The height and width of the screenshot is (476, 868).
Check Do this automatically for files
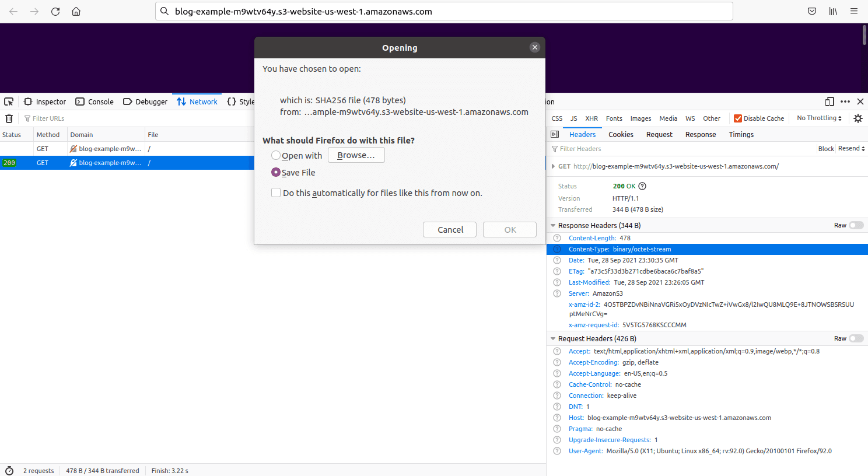pos(276,192)
